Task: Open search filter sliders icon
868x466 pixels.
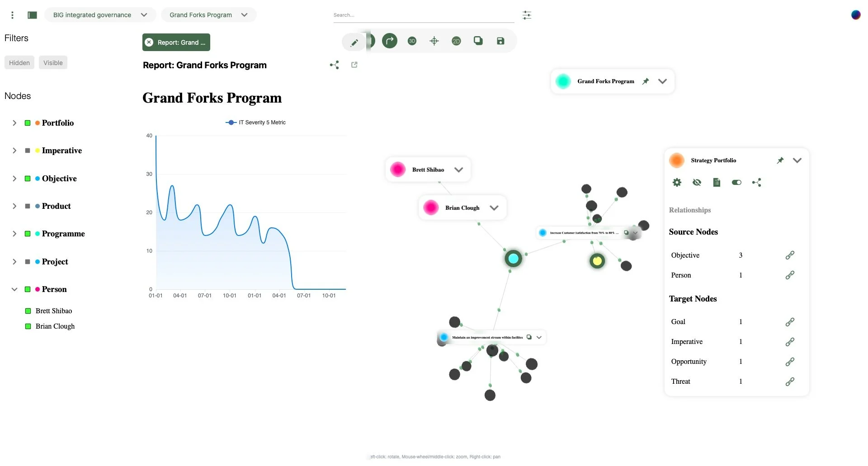Action: pos(527,15)
